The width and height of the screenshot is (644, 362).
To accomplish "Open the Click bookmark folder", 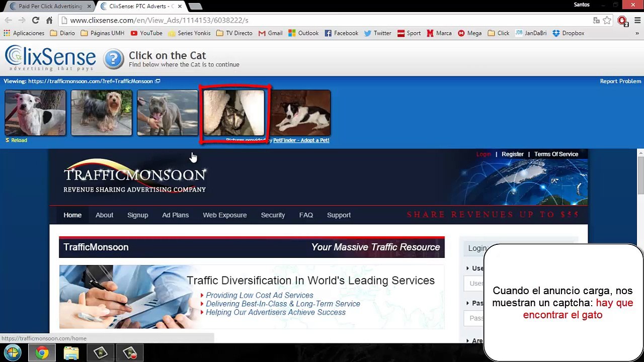I will click(x=499, y=33).
